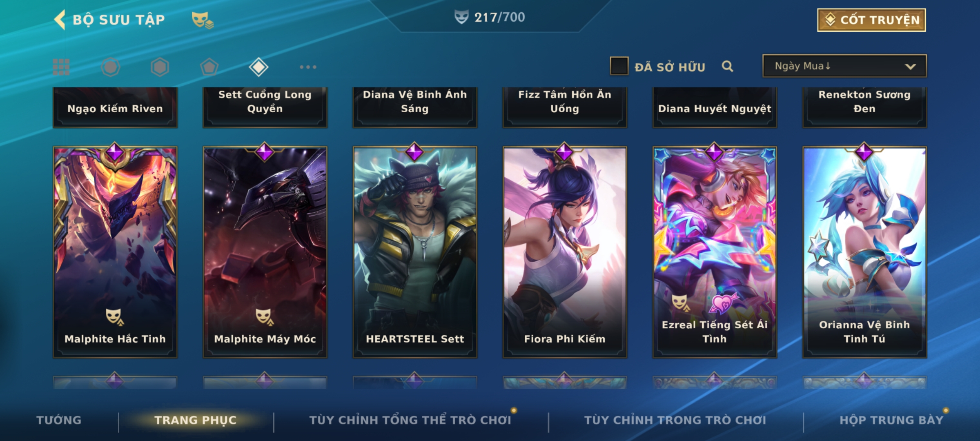Open the skin search magnifier

(x=727, y=66)
